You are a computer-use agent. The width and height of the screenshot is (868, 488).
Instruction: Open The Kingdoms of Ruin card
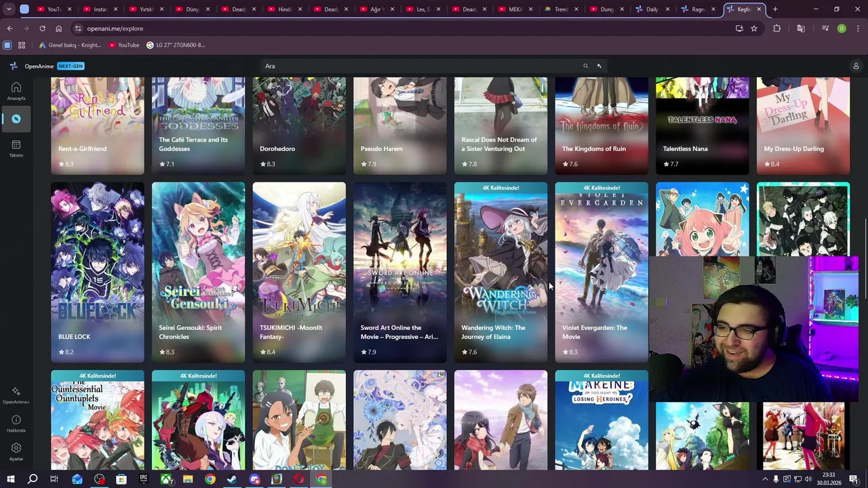pos(601,125)
